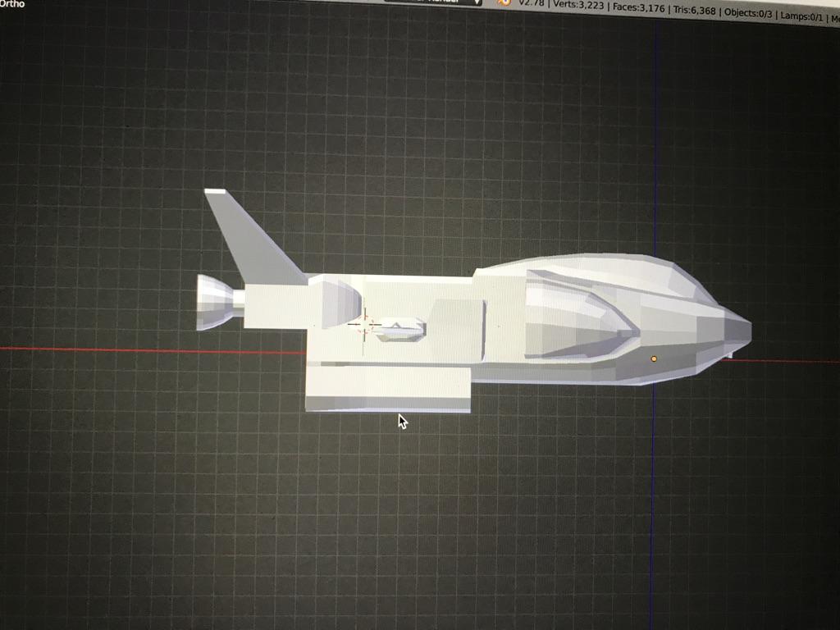The height and width of the screenshot is (630, 840).
Task: Select the rectangular block under the fuselage
Action: click(388, 389)
